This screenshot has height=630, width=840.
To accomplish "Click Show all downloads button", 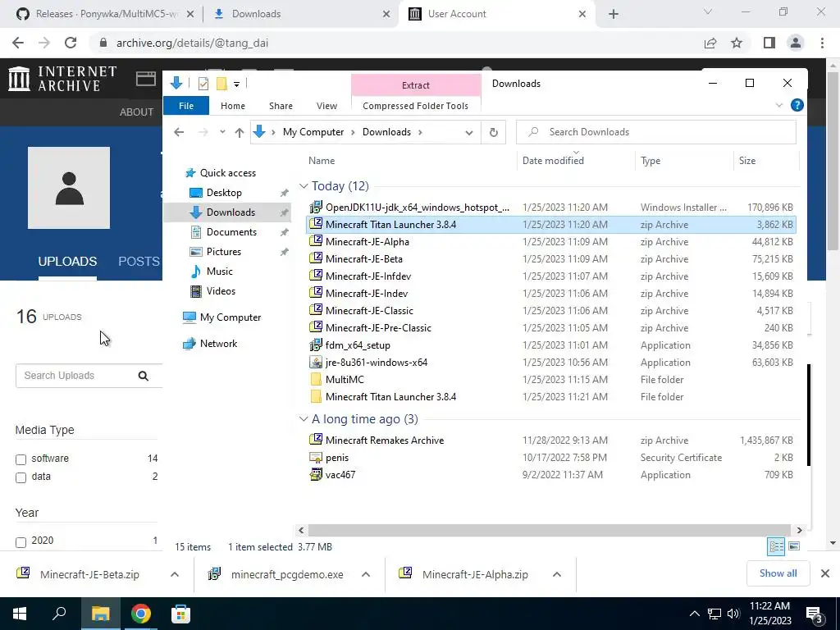I will 778,573.
